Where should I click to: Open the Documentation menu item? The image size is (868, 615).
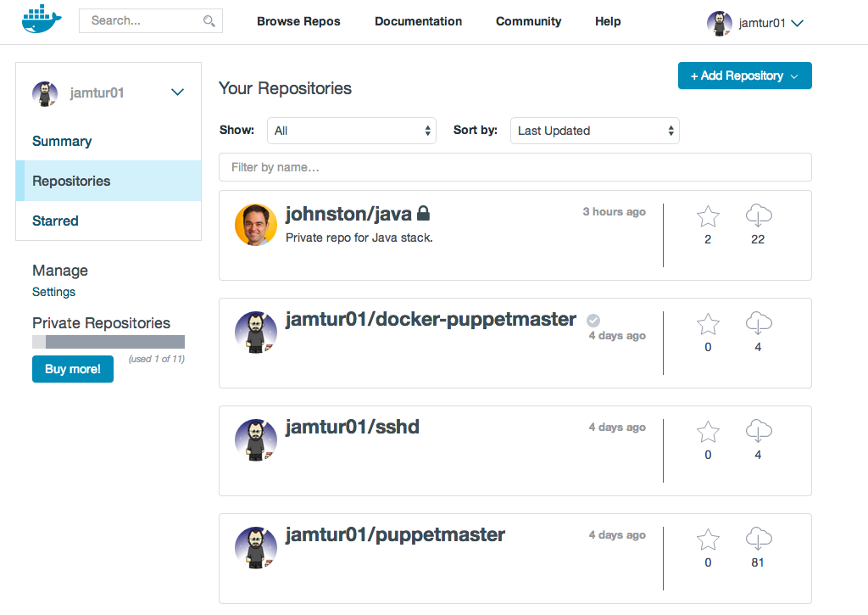click(418, 21)
